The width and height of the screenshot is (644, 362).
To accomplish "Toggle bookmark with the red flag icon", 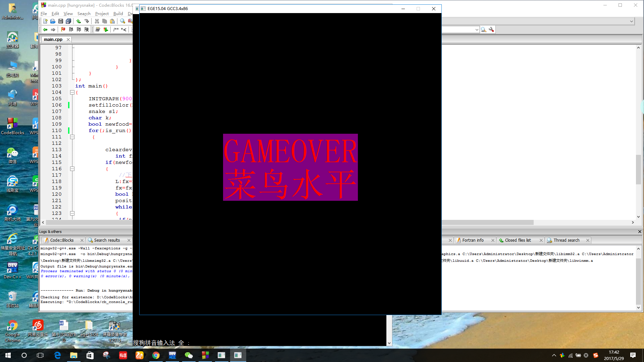I will point(63,29).
